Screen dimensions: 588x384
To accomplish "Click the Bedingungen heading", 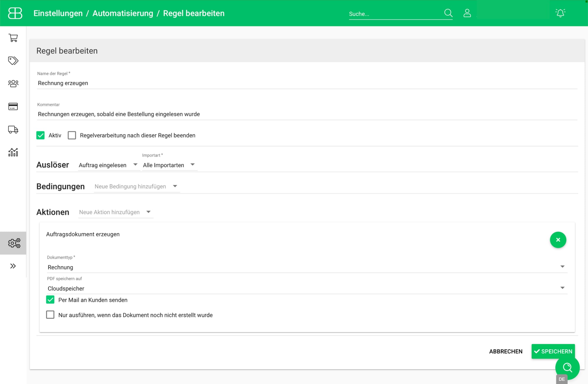I will 61,186.
